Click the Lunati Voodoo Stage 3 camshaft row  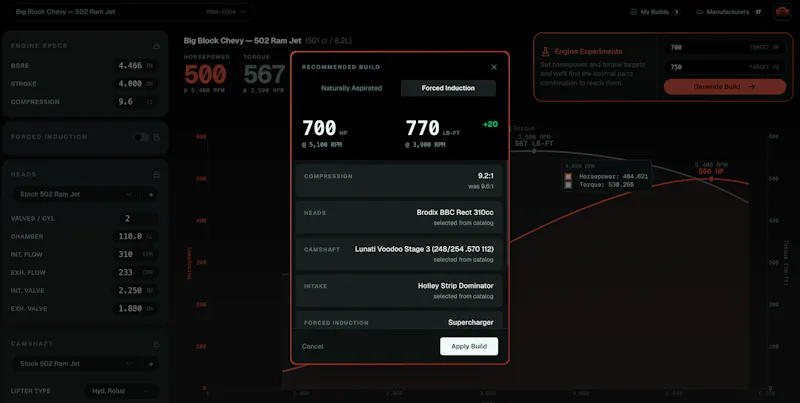click(x=399, y=254)
